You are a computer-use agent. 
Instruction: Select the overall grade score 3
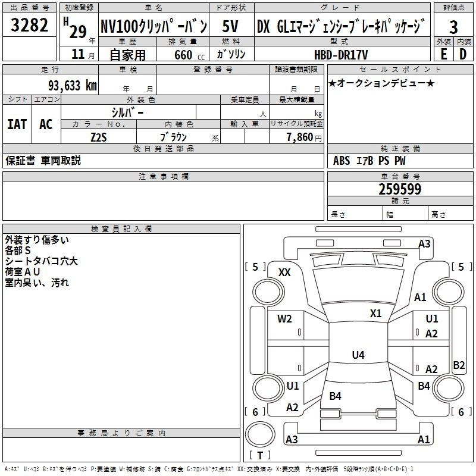453,27
